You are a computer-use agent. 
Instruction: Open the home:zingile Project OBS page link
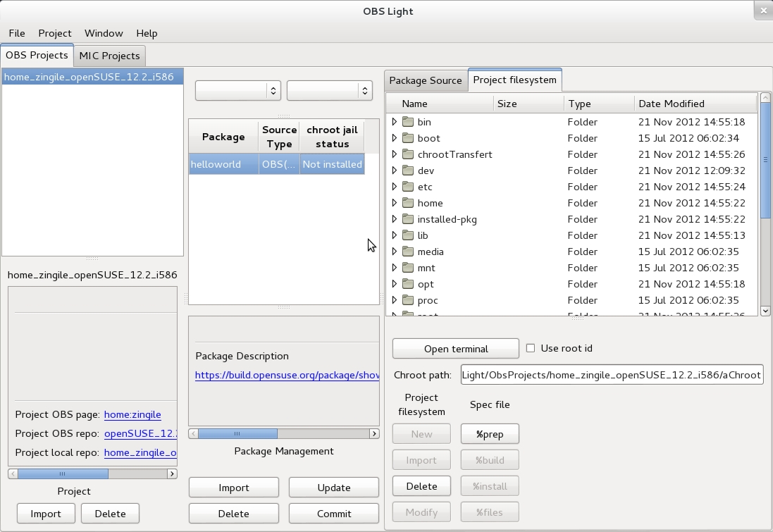[x=131, y=414]
